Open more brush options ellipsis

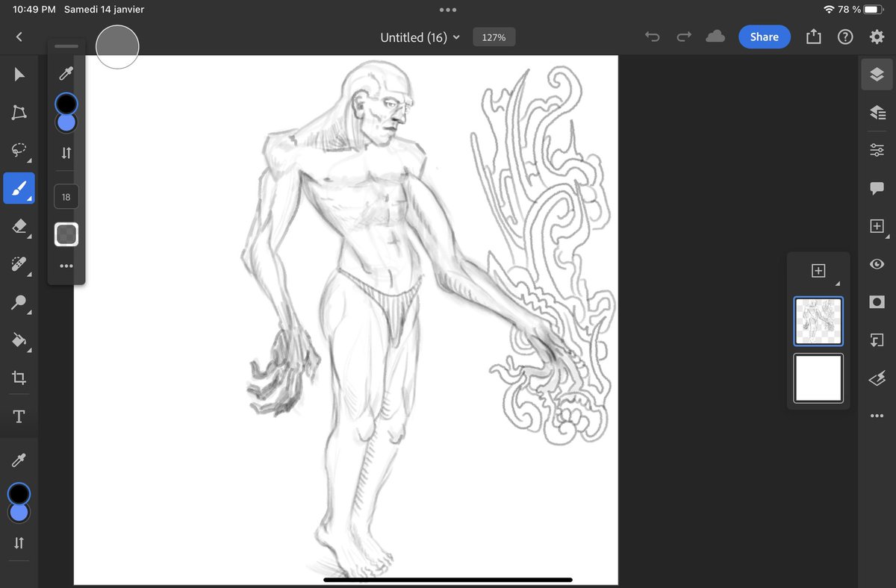pyautogui.click(x=66, y=266)
